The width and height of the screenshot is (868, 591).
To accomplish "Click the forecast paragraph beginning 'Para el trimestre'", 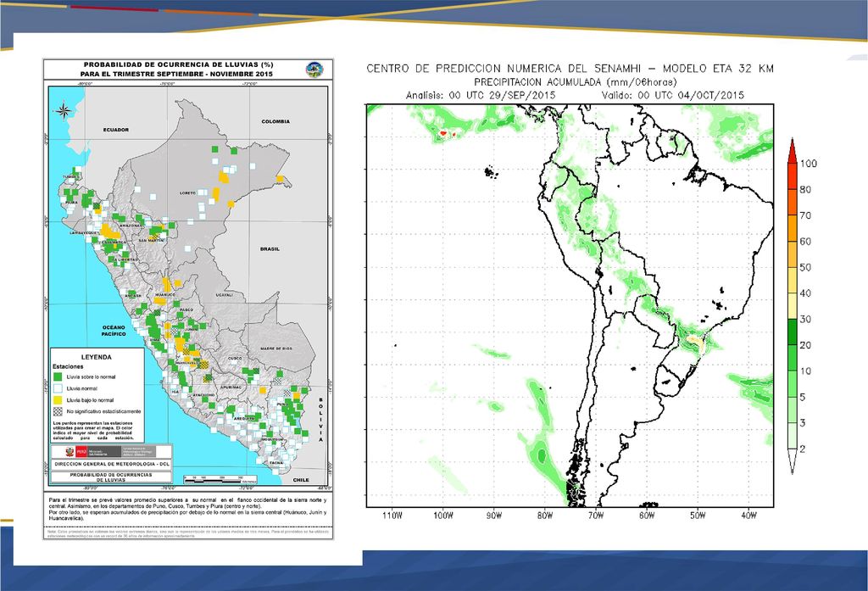I will [x=188, y=510].
